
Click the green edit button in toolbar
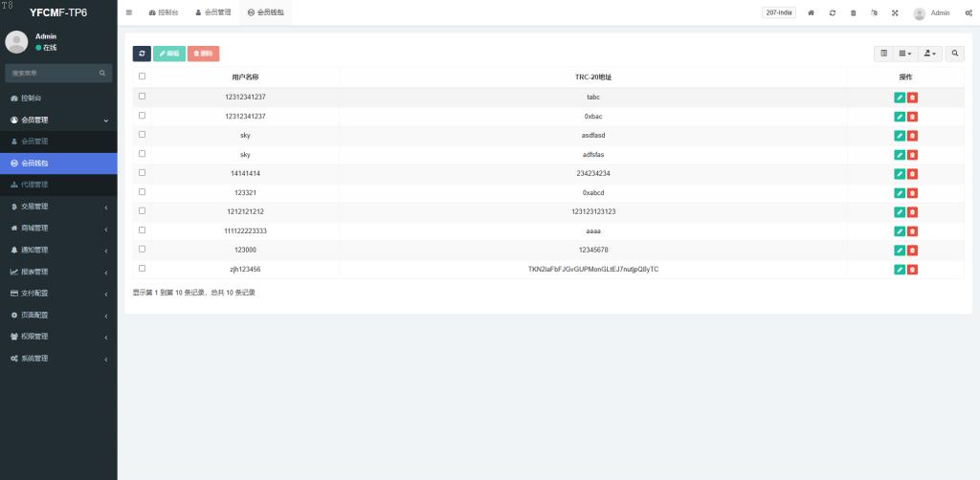[168, 54]
